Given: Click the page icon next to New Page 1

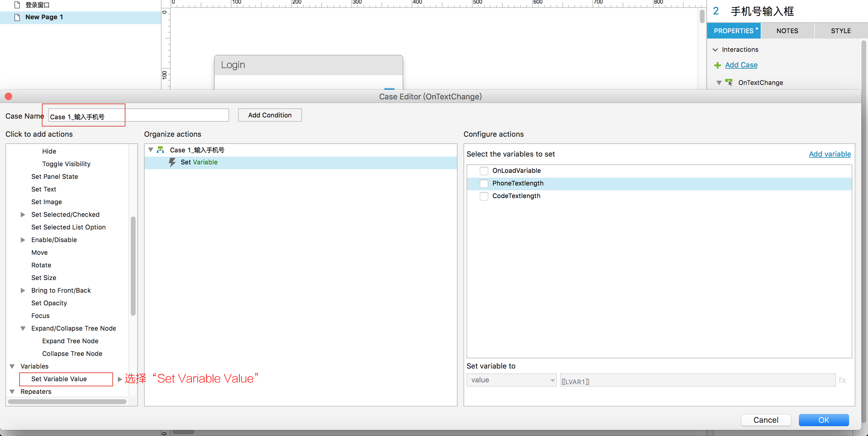Looking at the screenshot, I should (17, 17).
